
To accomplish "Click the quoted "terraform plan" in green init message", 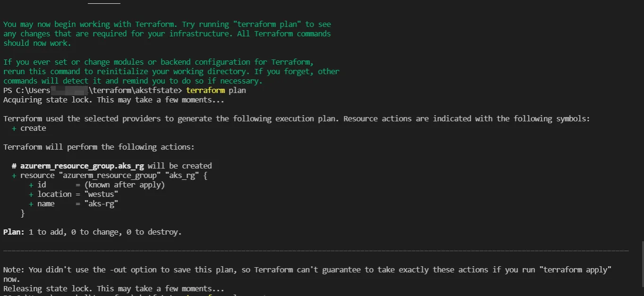I will (x=267, y=24).
